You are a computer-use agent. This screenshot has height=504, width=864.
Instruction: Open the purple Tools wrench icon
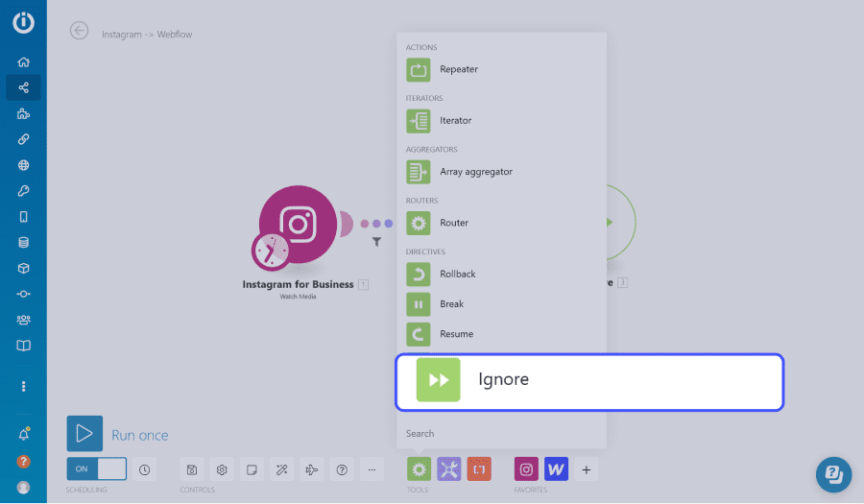click(449, 469)
